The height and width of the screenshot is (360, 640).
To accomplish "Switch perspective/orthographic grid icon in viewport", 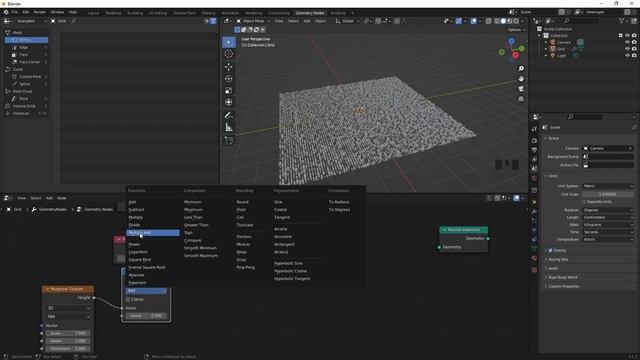I will (x=521, y=99).
